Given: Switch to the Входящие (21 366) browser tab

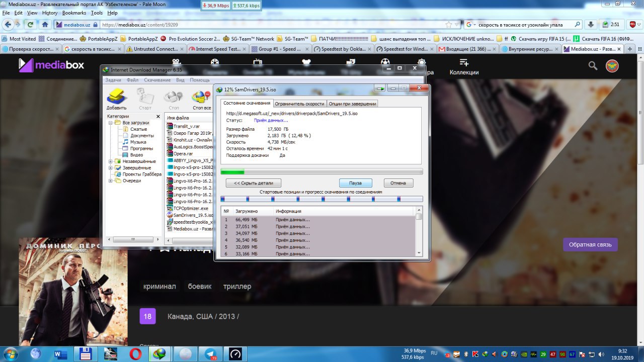Looking at the screenshot, I should 467,49.
